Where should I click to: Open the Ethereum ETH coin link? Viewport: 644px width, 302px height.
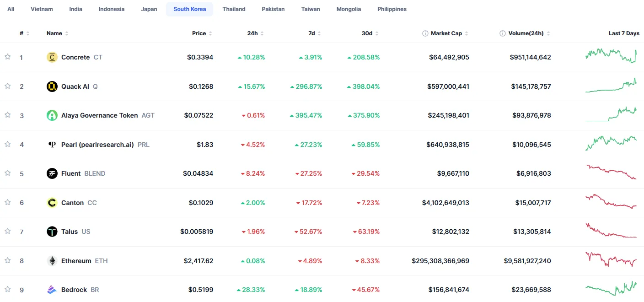pos(77,261)
